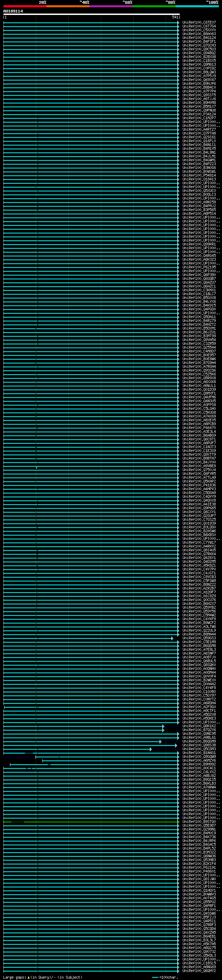The width and height of the screenshot is (222, 980).
Task: Select the label UniRef100_Q5E9D7
Action: click(x=199, y=825)
